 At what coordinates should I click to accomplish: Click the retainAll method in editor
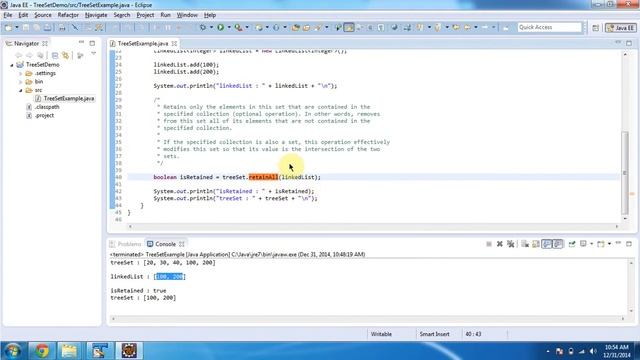pyautogui.click(x=263, y=177)
